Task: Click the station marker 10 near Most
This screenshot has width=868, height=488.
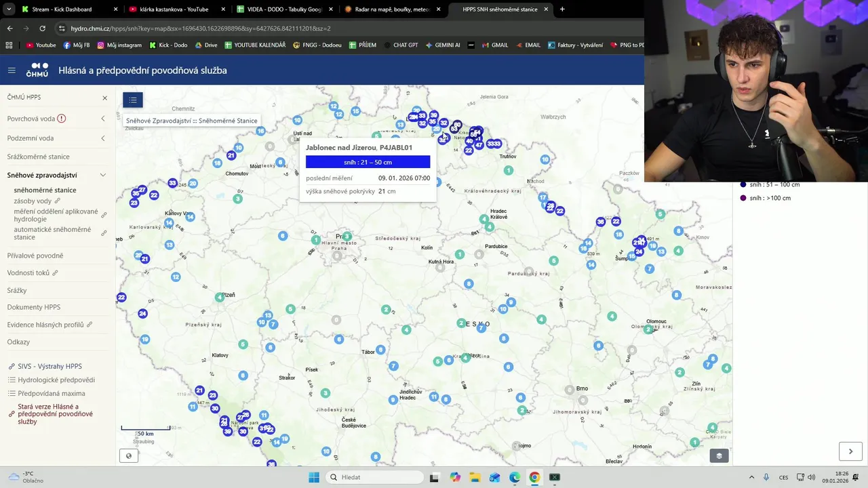Action: pos(238,147)
